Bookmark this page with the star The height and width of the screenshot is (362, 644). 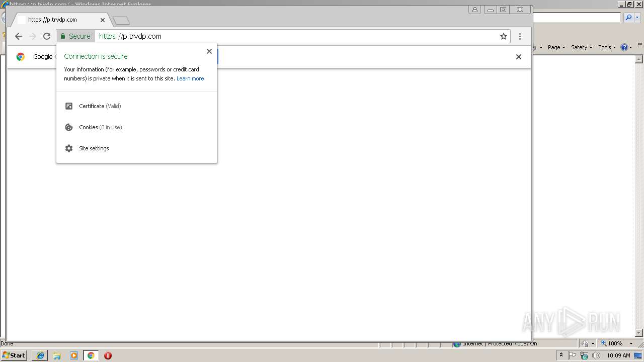click(x=503, y=36)
